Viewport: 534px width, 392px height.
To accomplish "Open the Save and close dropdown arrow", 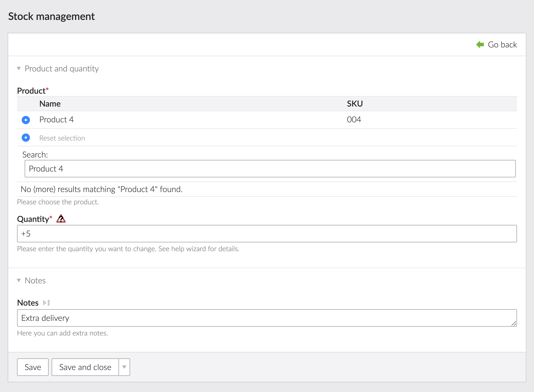I will [124, 367].
